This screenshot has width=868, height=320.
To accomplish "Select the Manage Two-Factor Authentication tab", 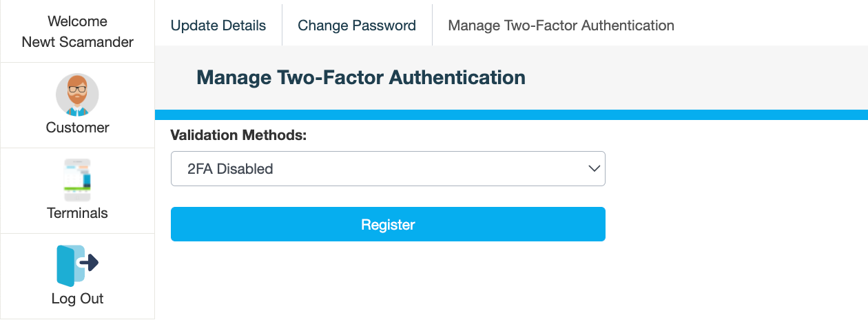I will tap(561, 26).
